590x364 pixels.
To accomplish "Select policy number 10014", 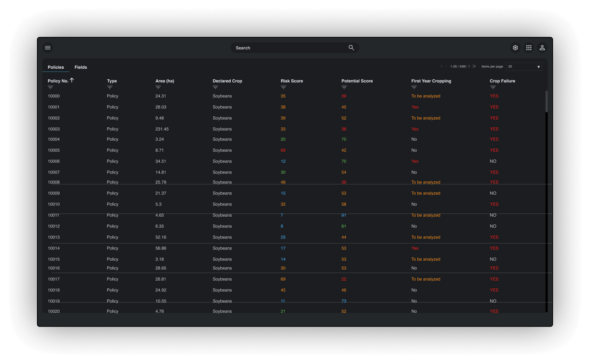I will coord(54,248).
